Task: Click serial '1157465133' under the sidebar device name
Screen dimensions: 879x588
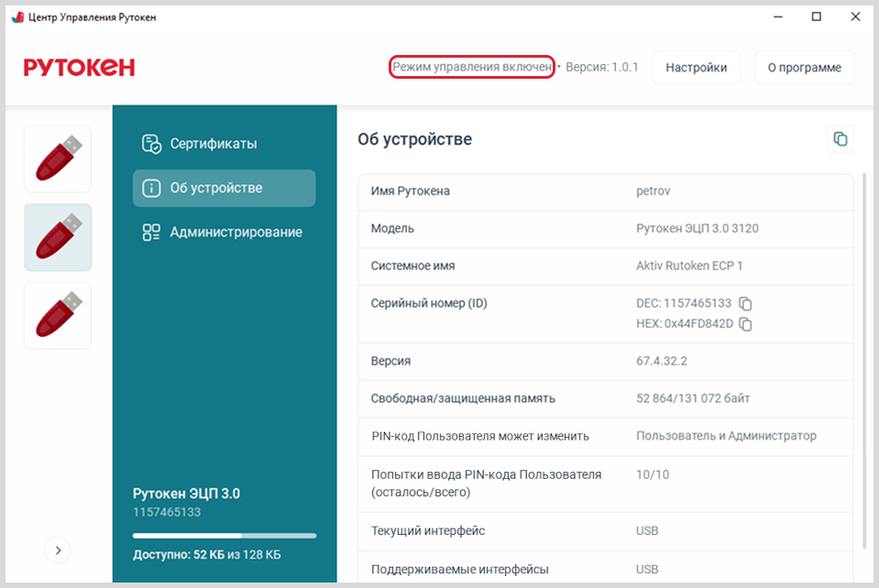Action: tap(167, 512)
